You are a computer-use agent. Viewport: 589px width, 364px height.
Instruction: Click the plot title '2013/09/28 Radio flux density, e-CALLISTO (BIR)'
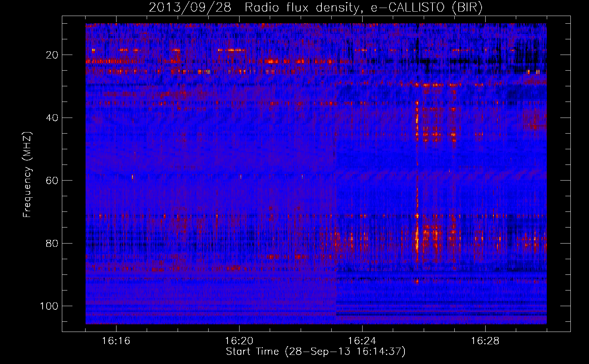point(316,7)
